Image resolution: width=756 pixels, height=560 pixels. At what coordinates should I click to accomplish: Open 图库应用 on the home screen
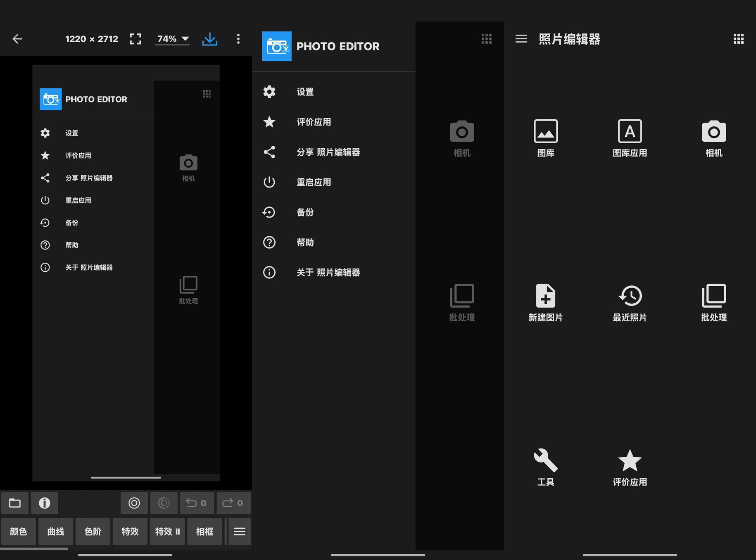[x=630, y=139]
